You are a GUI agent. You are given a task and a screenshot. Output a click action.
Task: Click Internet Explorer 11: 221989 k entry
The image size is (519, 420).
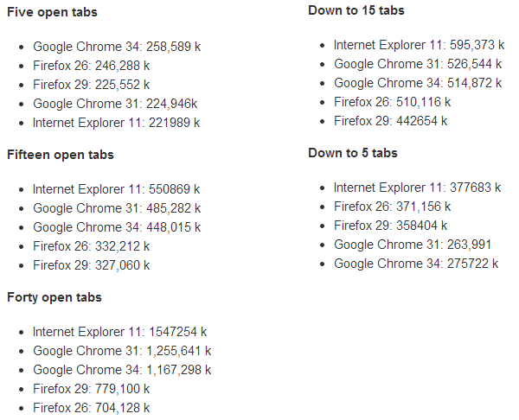pos(116,123)
